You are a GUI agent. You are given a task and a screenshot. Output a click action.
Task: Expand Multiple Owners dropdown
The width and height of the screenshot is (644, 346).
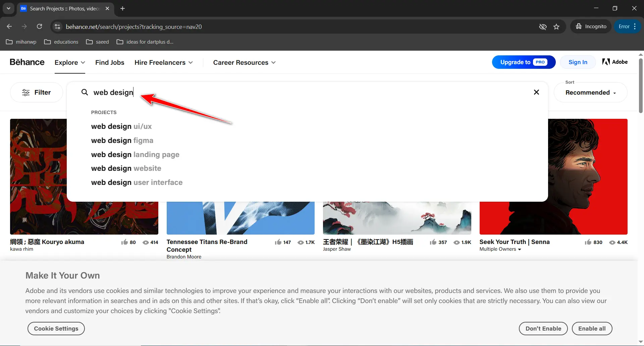[x=500, y=249]
